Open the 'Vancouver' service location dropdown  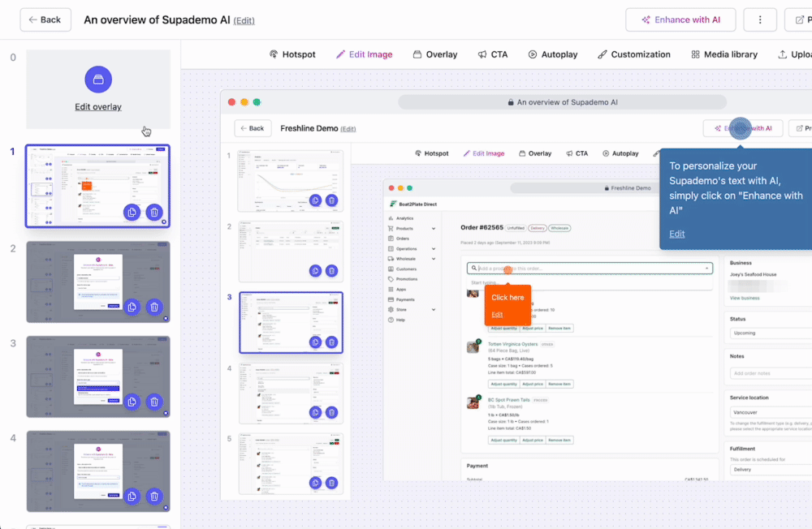pyautogui.click(x=771, y=412)
